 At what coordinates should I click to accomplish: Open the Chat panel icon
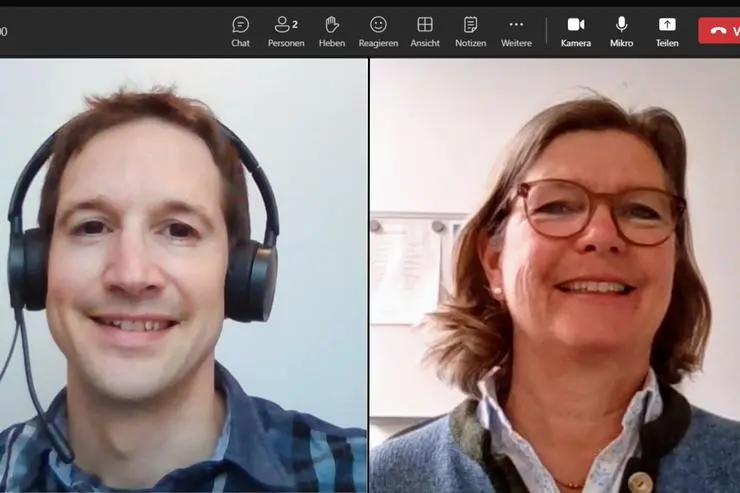pos(240,24)
